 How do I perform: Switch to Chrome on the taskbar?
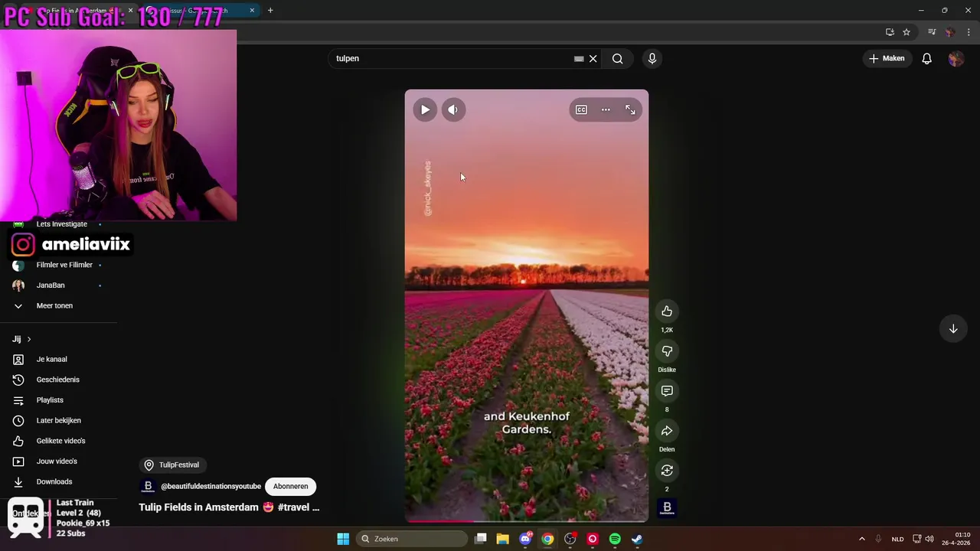click(547, 539)
